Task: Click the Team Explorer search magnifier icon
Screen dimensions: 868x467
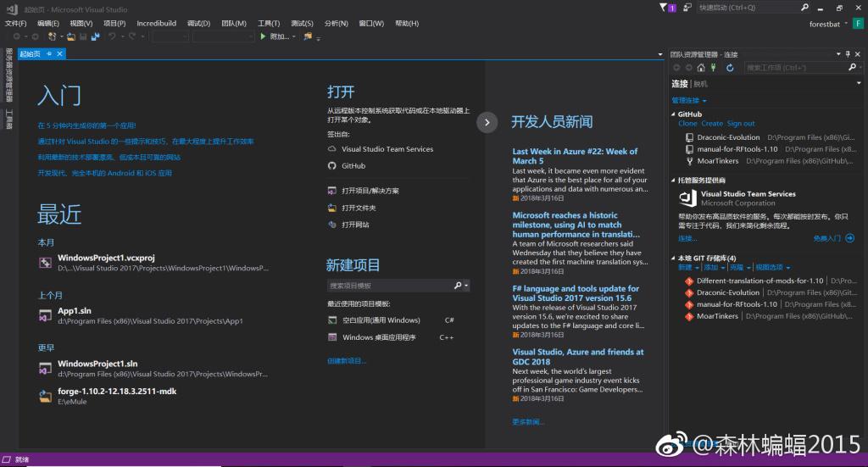Action: coord(853,67)
